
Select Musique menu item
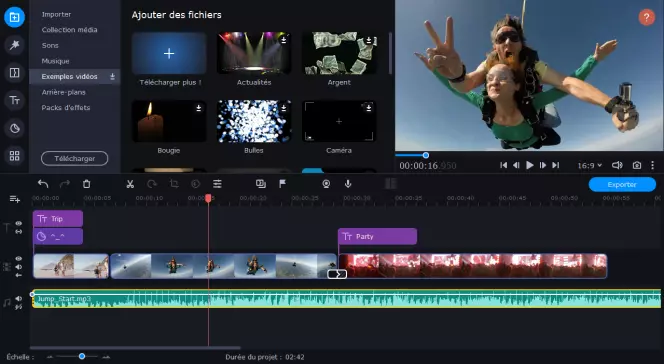tap(55, 61)
